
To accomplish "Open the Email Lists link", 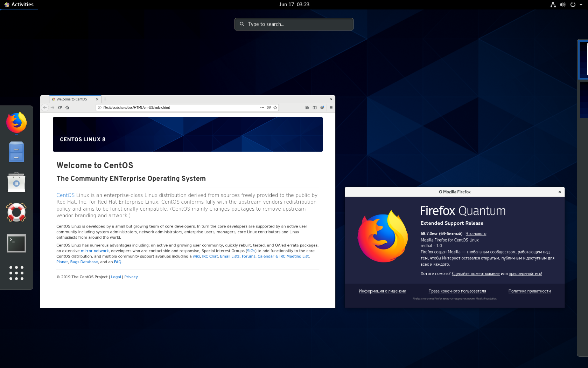I will tap(230, 257).
